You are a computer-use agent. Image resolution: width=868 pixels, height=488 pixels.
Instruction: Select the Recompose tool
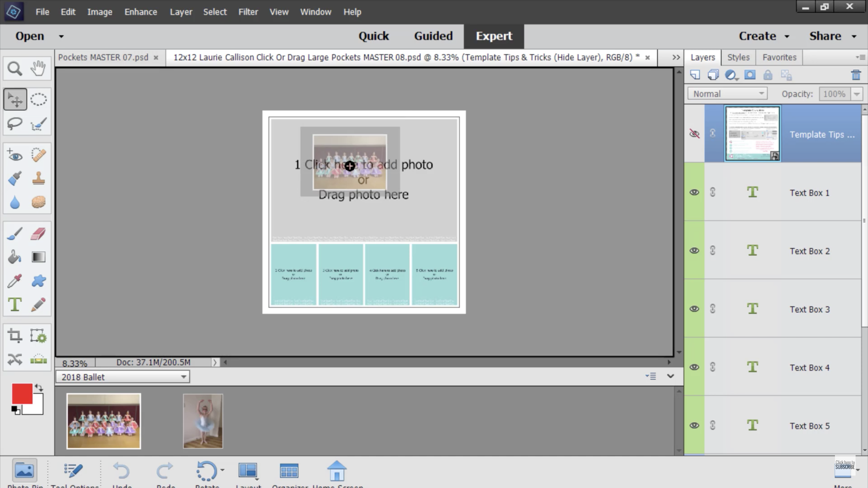point(38,336)
